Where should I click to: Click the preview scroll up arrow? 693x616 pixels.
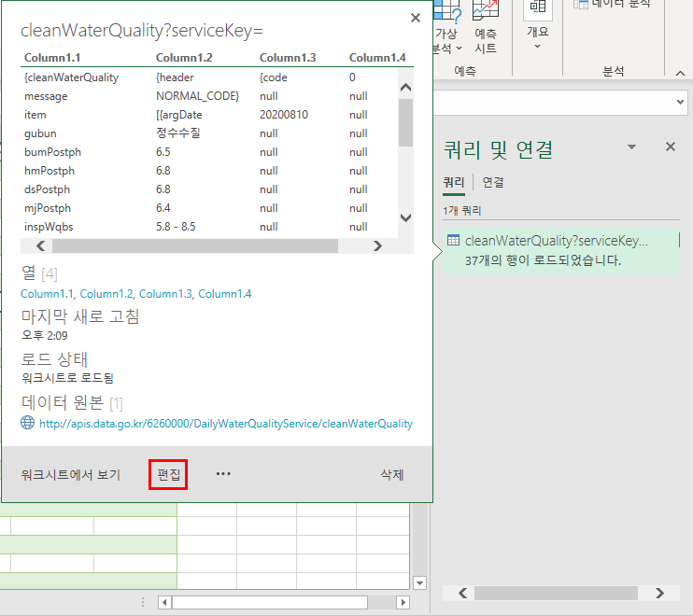[x=405, y=87]
